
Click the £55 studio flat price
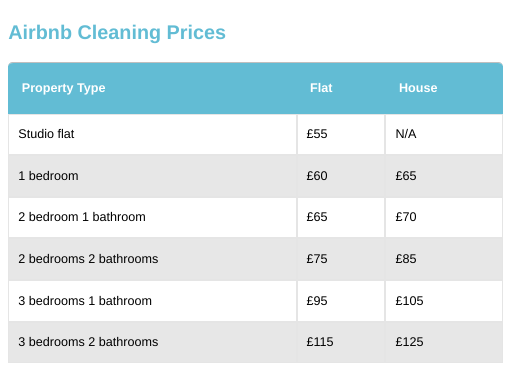coord(317,134)
